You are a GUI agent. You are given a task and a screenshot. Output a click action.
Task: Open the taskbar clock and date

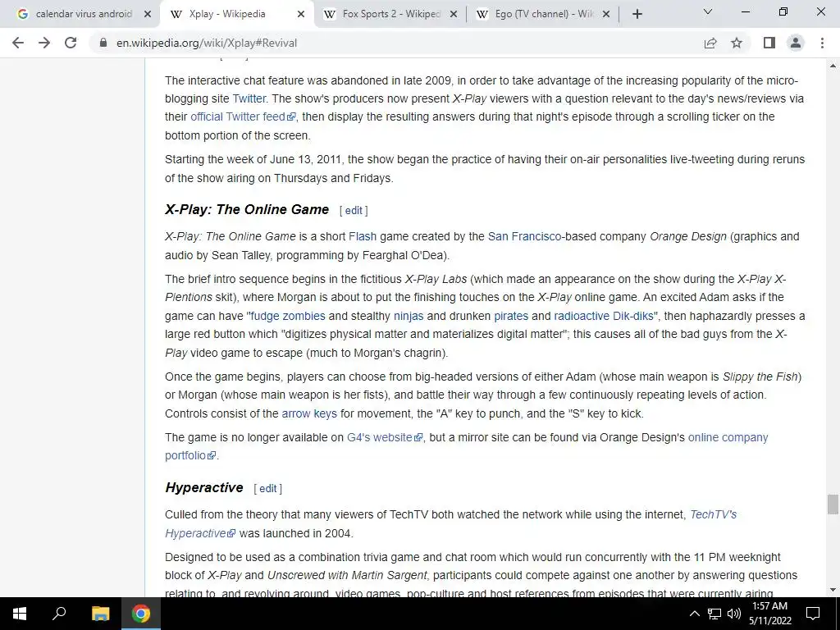tap(769, 614)
